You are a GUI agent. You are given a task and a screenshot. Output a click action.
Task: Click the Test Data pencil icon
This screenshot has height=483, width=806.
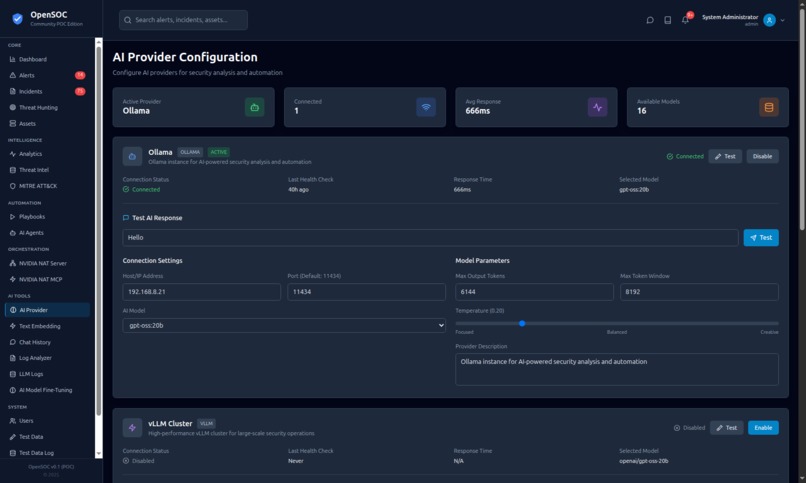coord(13,437)
